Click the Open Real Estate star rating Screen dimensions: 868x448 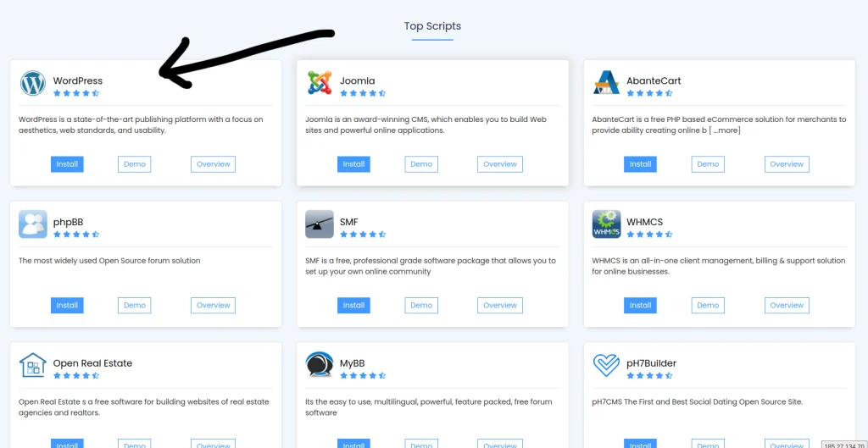pos(76,375)
